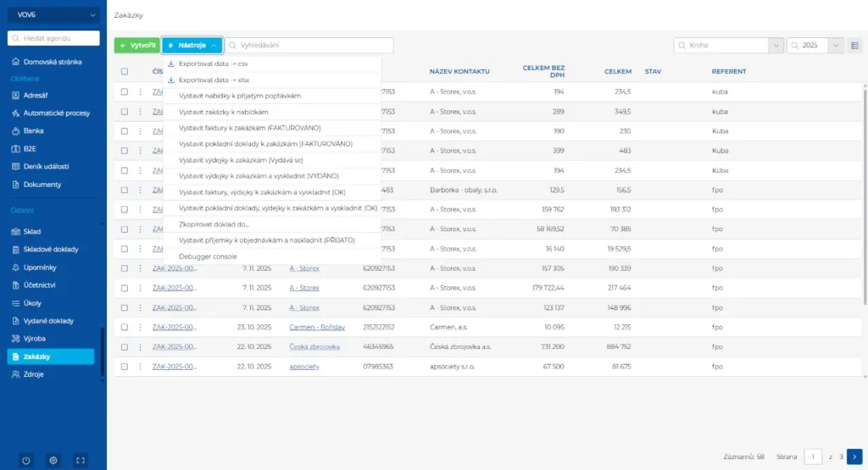Click the table view icon beside the year filter

pyautogui.click(x=854, y=45)
